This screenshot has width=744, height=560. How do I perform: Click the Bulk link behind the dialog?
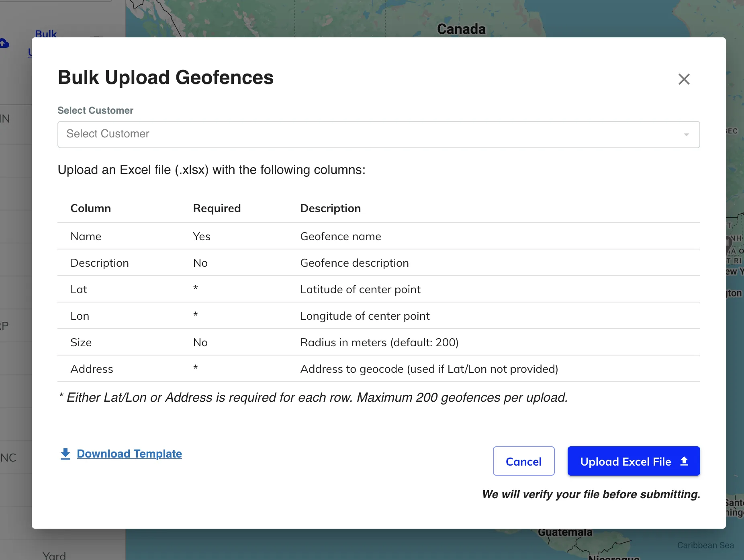(x=46, y=34)
